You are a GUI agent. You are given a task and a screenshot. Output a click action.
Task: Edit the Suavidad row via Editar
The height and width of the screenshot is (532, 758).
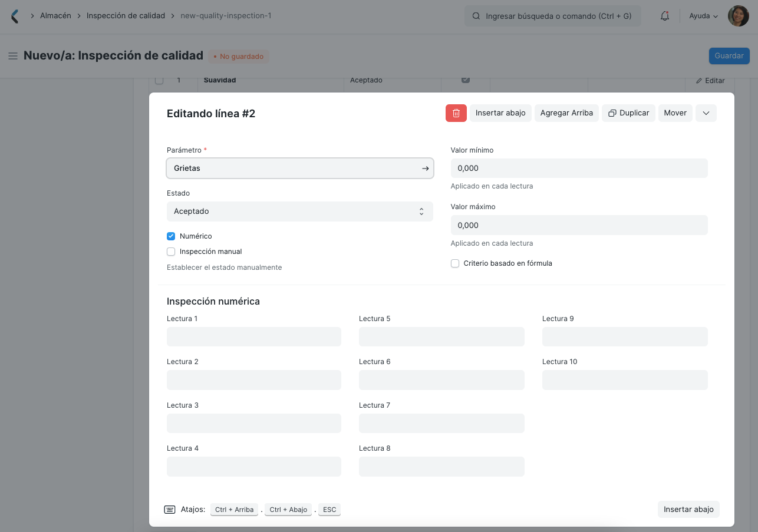coord(710,81)
